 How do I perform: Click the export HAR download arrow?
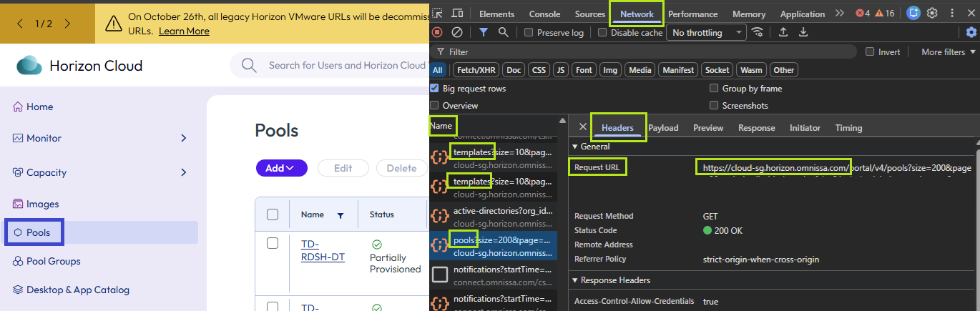(803, 32)
